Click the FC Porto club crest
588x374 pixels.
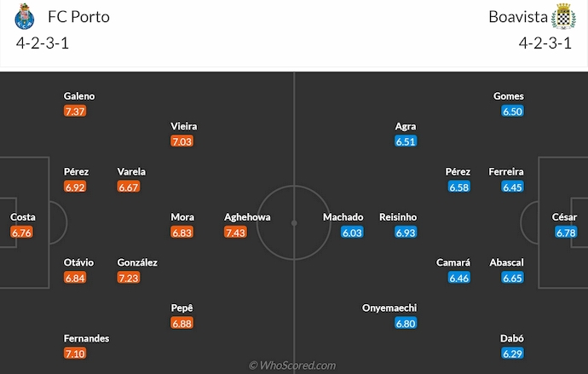click(23, 17)
